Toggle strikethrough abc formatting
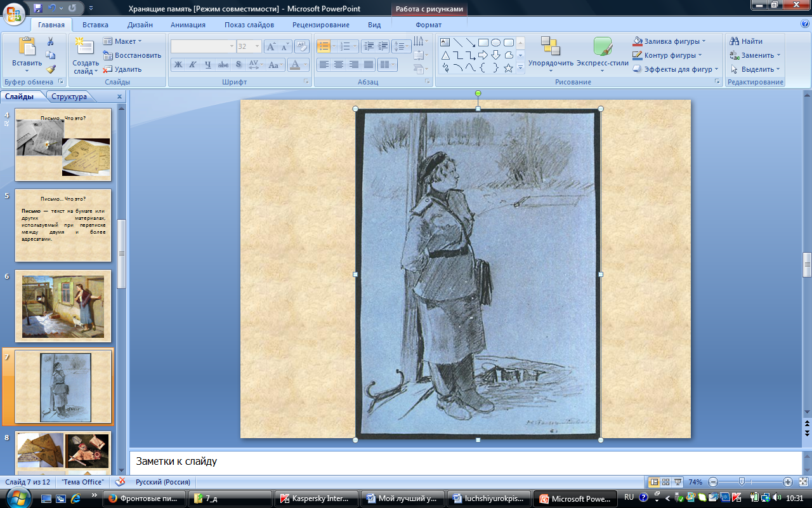Image resolution: width=812 pixels, height=508 pixels. pyautogui.click(x=223, y=65)
